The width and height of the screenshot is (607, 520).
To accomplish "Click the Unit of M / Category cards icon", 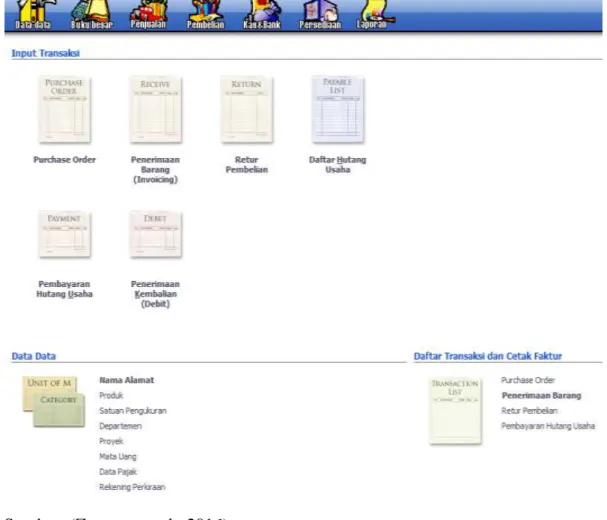I will point(53,402).
